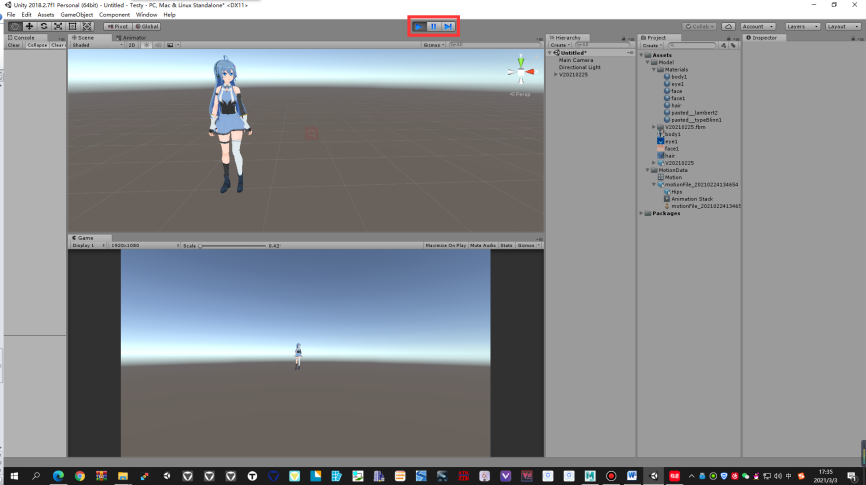Viewport: 866px width, 485px height.
Task: Toggle scene audio button
Action: [x=158, y=45]
